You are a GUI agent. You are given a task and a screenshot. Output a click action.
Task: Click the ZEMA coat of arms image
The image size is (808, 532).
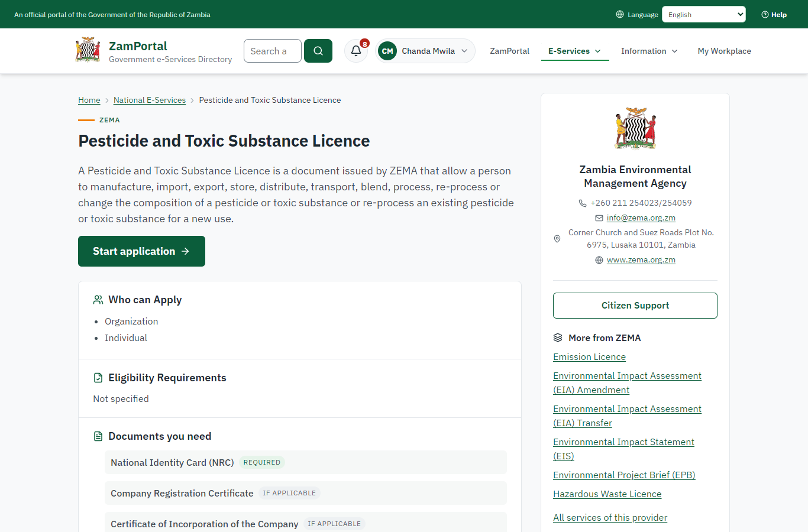point(635,128)
